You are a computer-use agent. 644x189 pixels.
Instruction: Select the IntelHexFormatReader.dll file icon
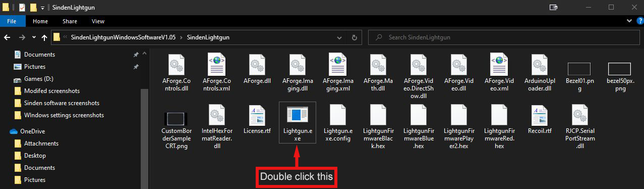coord(216,115)
